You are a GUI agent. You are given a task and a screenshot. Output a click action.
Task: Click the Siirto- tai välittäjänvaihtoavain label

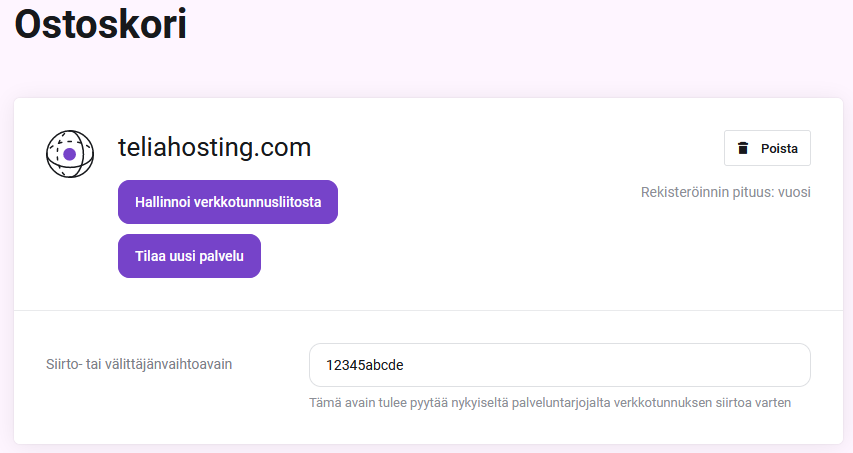click(x=139, y=364)
